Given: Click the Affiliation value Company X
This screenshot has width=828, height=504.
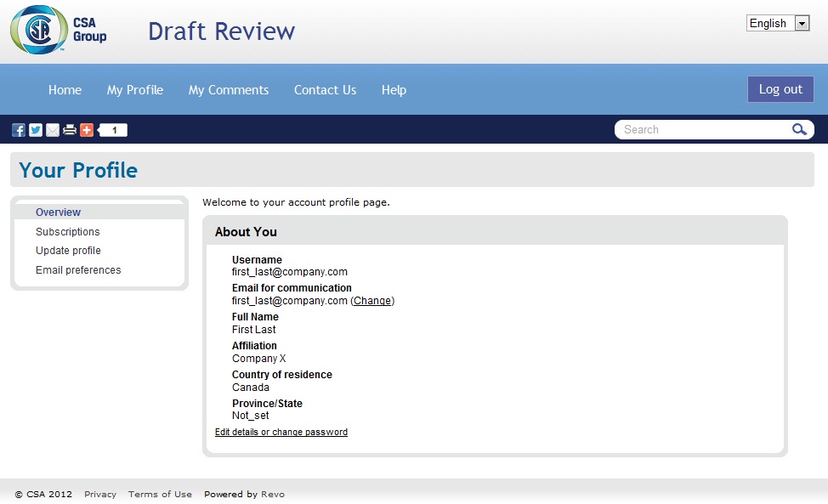Looking at the screenshot, I should click(258, 359).
